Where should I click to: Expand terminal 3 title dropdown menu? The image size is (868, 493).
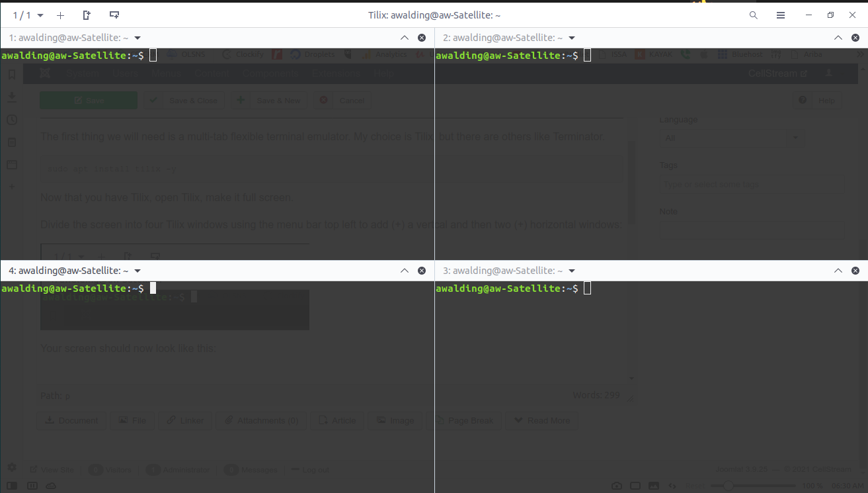[x=572, y=271]
